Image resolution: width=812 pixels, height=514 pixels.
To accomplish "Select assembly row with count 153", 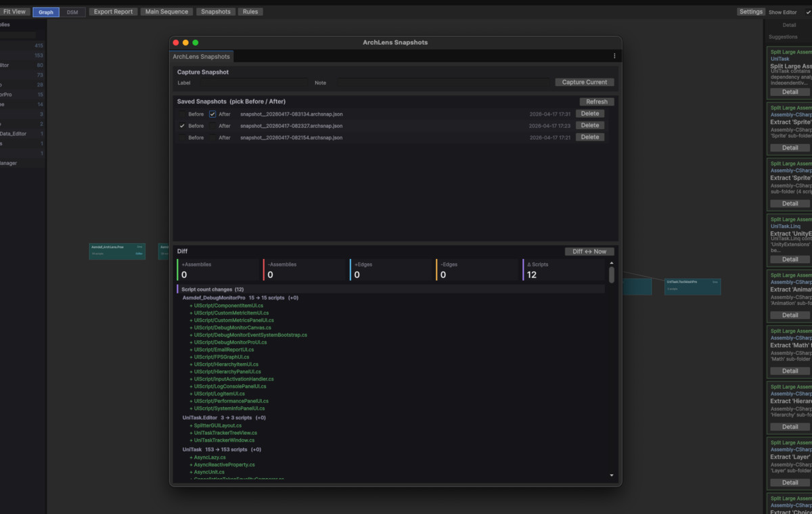I will (x=22, y=55).
